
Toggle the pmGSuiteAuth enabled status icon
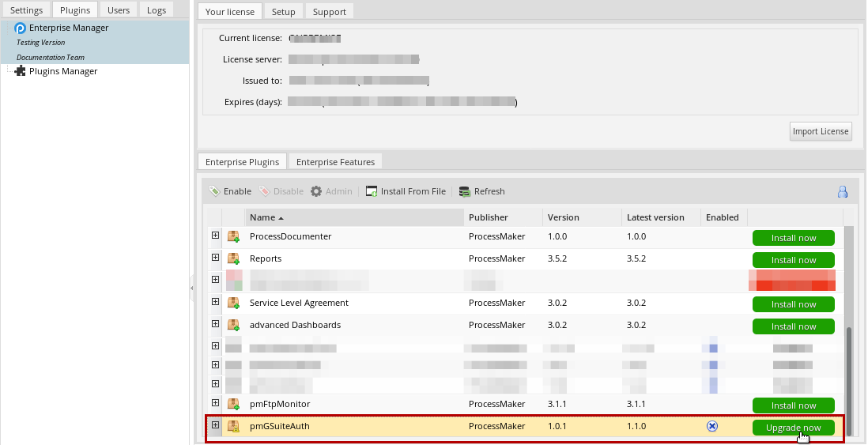coord(711,427)
